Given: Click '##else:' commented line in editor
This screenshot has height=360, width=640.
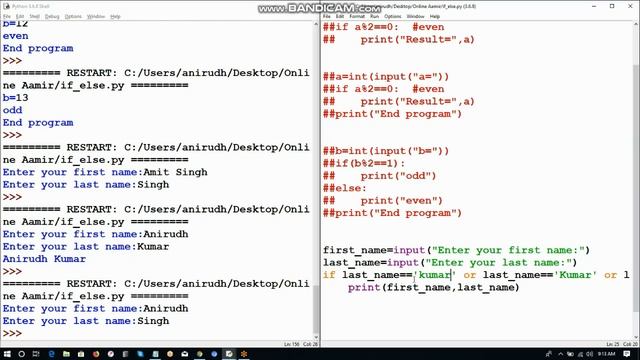Looking at the screenshot, I should pyautogui.click(x=345, y=188).
